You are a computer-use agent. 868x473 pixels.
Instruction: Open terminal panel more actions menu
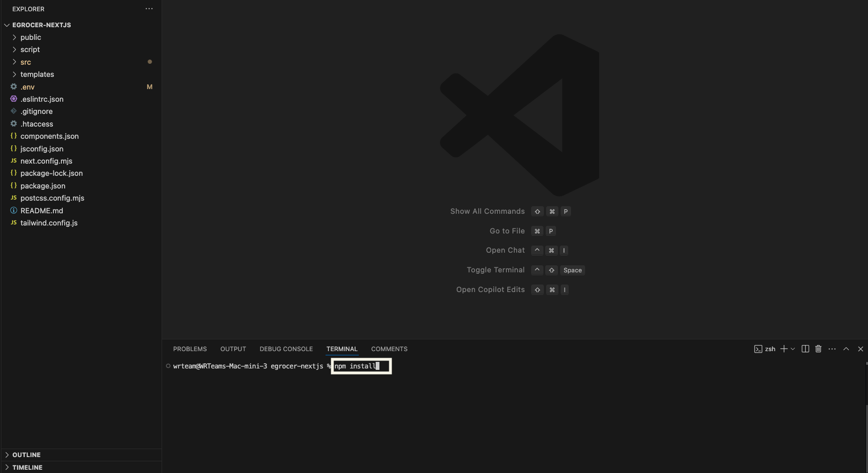[832, 349]
